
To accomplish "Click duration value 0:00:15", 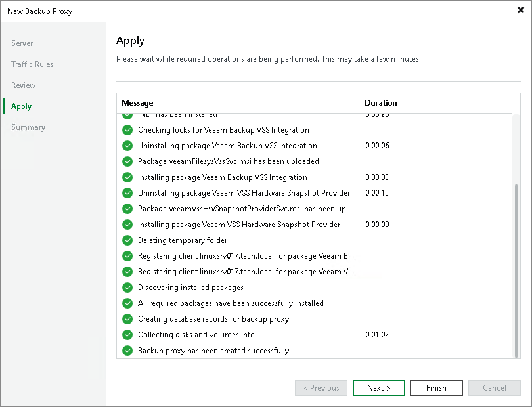I will pos(377,193).
